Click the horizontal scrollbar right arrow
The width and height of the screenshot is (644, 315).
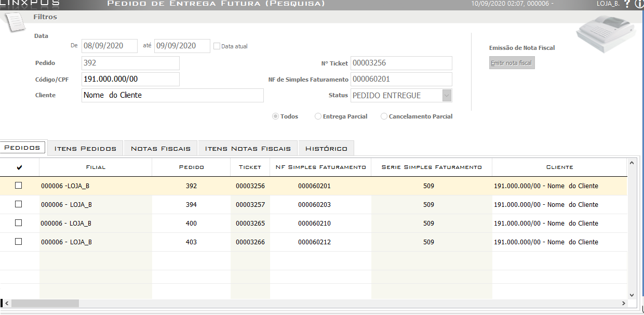[623, 303]
